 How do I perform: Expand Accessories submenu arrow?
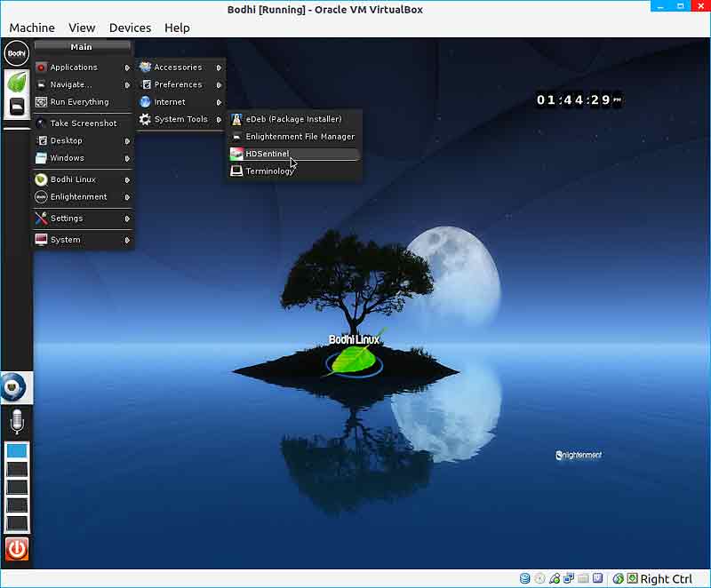point(219,68)
